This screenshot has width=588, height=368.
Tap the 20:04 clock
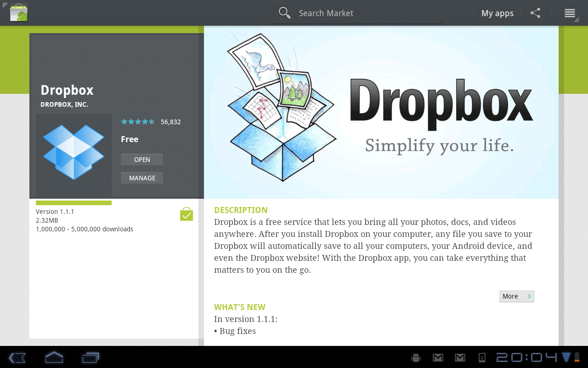click(x=526, y=357)
